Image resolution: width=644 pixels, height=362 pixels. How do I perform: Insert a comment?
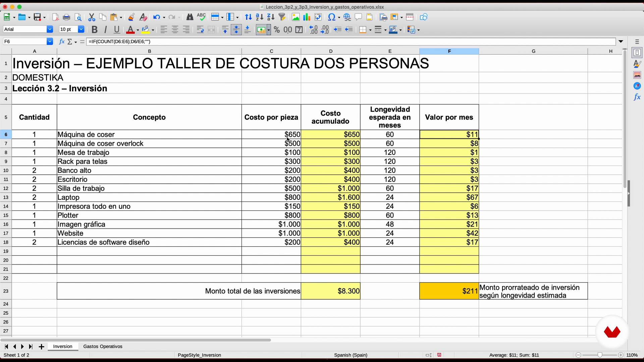(358, 17)
